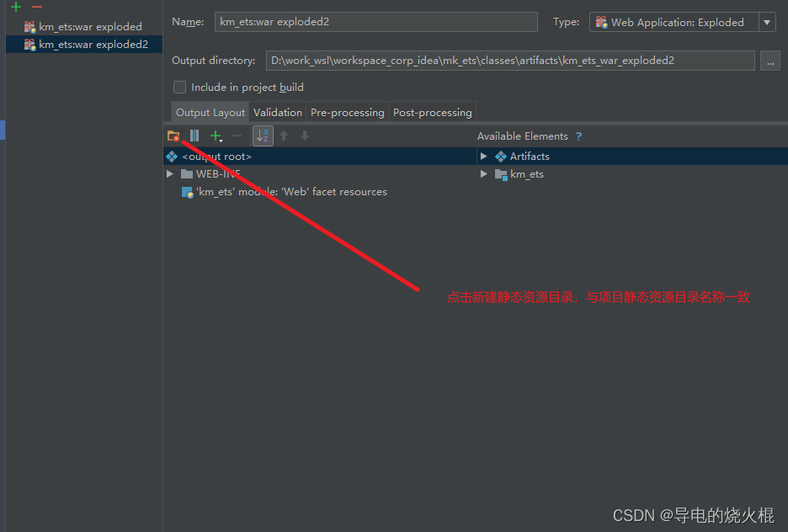
Task: Open Available Elements help question mark
Action: coord(578,136)
